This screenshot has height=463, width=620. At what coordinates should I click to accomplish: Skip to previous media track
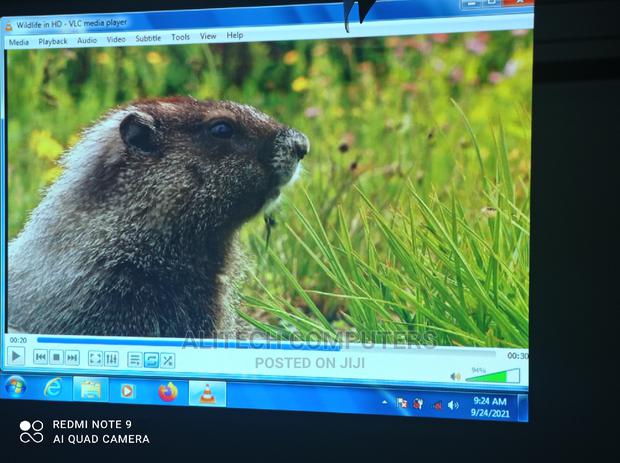(41, 357)
